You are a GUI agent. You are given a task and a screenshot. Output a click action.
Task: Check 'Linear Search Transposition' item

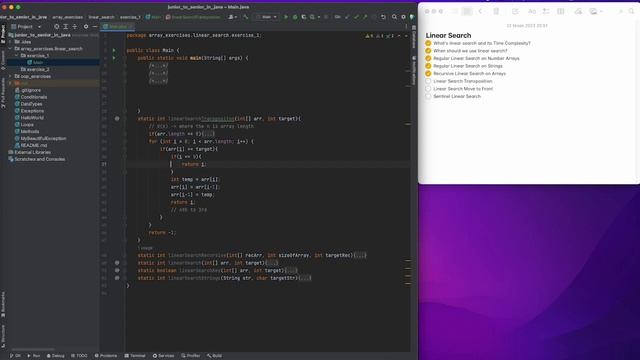click(x=428, y=81)
